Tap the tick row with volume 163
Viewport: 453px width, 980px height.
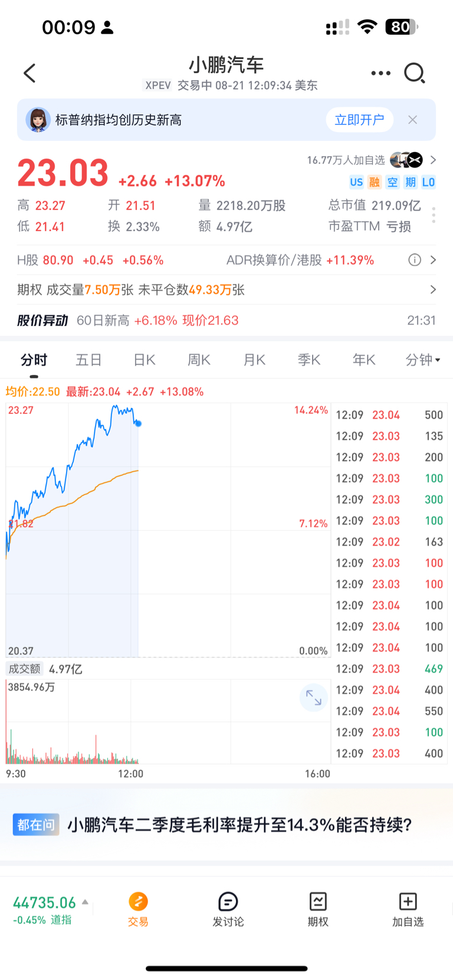389,542
